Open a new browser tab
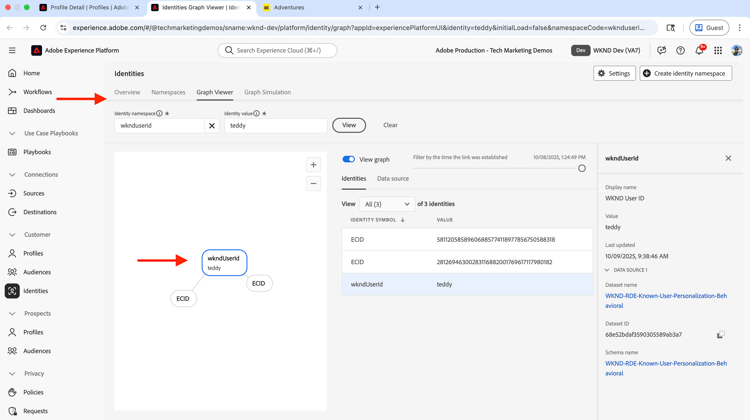This screenshot has height=420, width=750. pos(377,8)
